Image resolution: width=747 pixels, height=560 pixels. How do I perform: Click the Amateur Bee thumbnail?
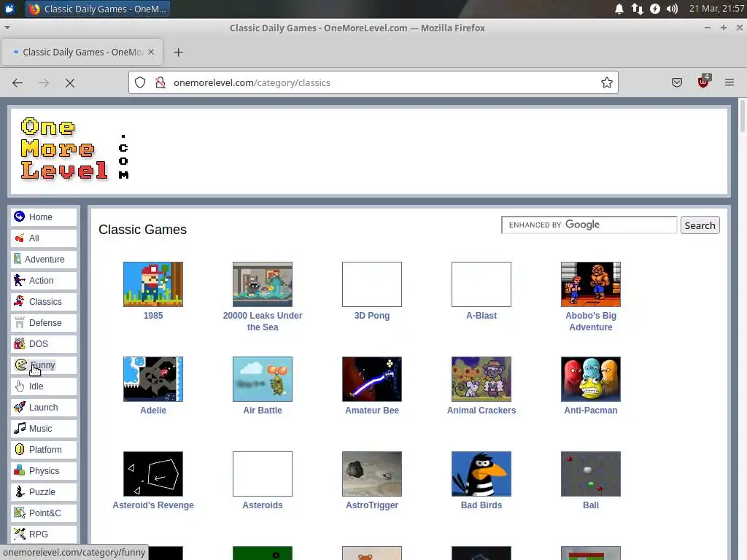[372, 379]
